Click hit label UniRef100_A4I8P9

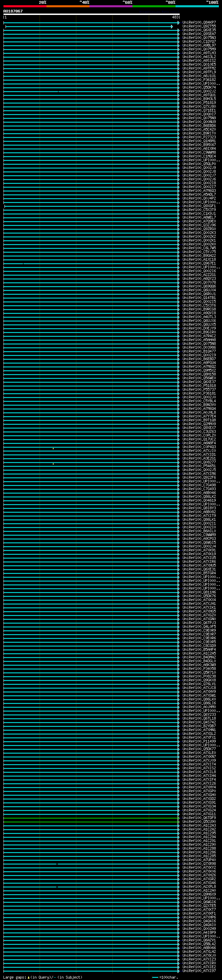pyautogui.click(x=199, y=932)
